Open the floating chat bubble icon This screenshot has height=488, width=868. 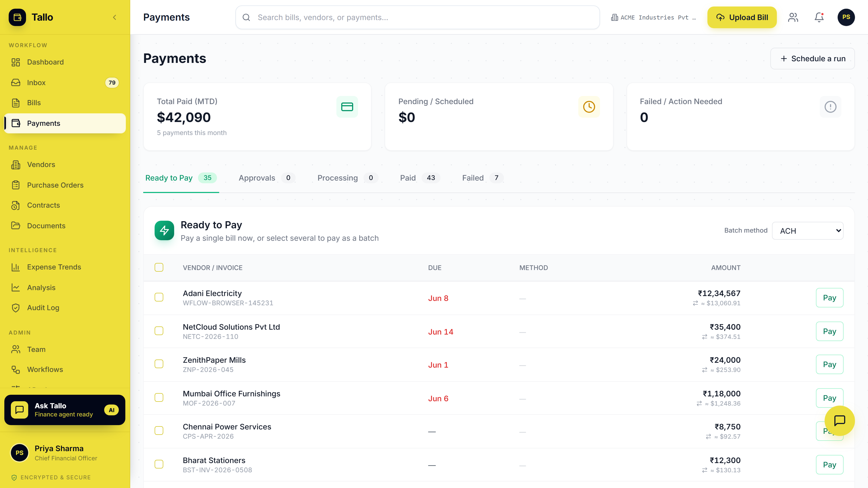coord(839,420)
